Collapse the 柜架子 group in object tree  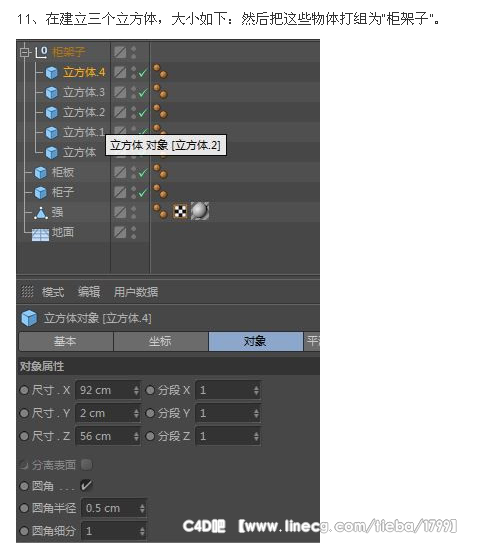pyautogui.click(x=25, y=52)
